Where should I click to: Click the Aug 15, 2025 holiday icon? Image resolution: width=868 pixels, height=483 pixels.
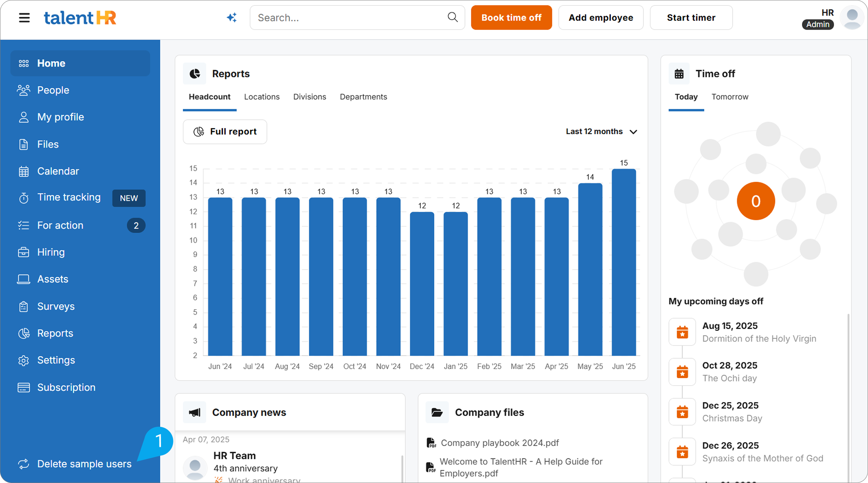click(x=682, y=332)
